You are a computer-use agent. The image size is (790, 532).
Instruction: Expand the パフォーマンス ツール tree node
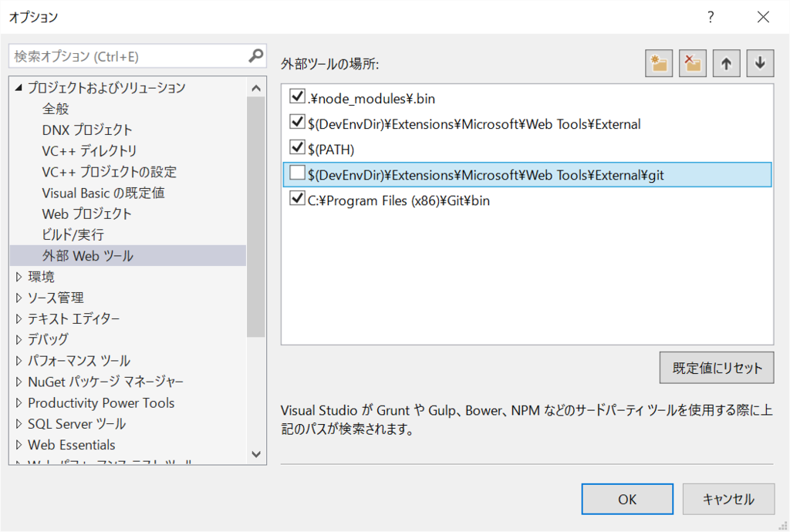(x=19, y=361)
